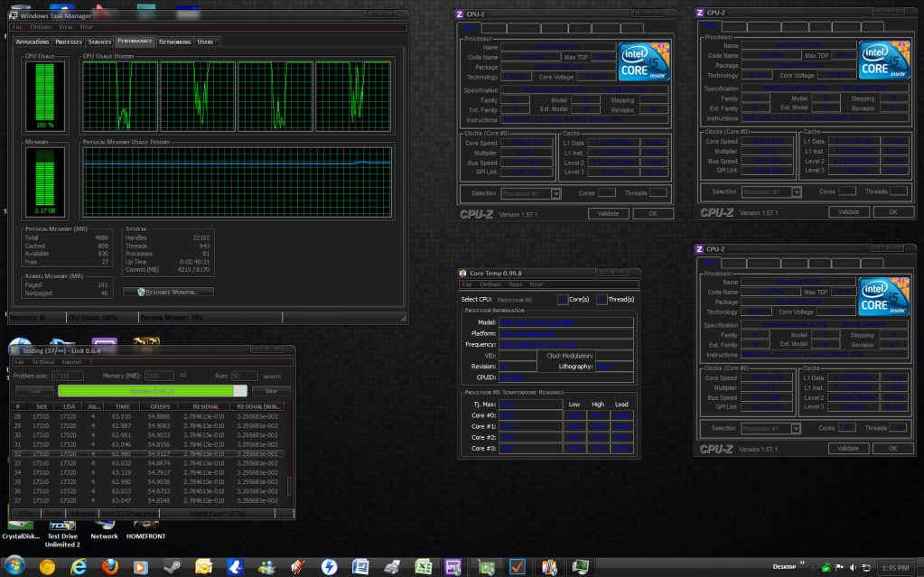This screenshot has height=577, width=924.
Task: Click the '54.9127 GFlops peak' status bar entry
Action: coord(130,514)
